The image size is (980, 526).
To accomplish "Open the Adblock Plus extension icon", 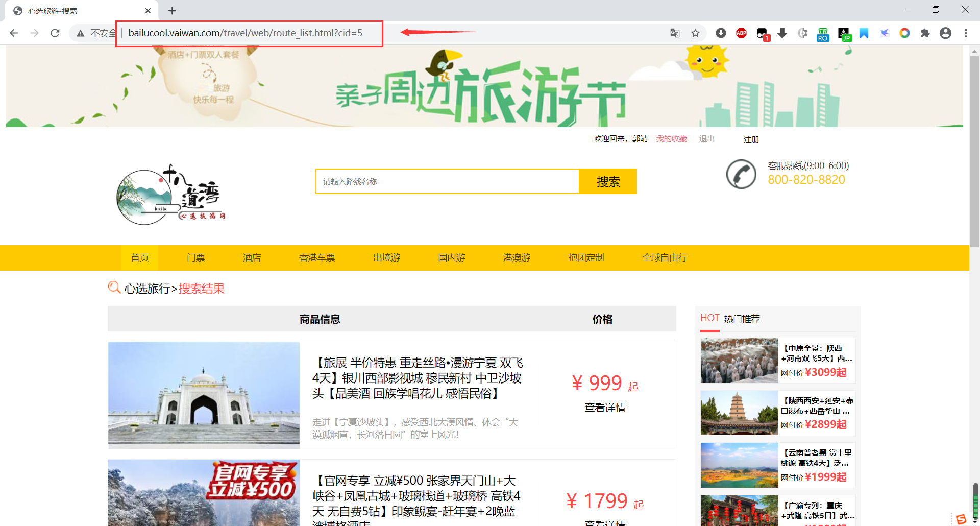I will [x=741, y=33].
